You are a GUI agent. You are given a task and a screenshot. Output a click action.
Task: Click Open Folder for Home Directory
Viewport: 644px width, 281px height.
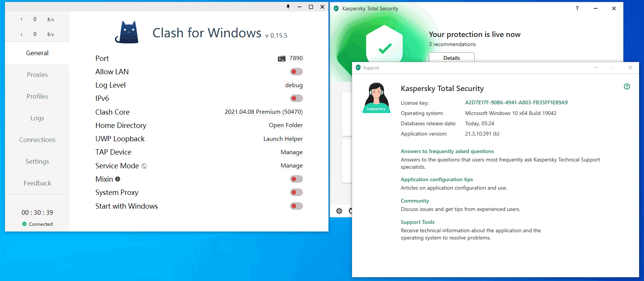point(286,125)
